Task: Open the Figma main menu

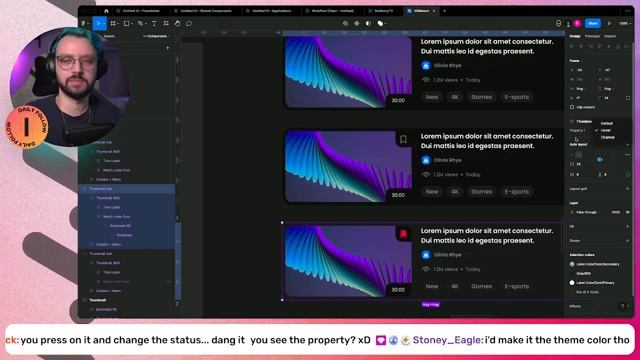Action: coord(84,24)
